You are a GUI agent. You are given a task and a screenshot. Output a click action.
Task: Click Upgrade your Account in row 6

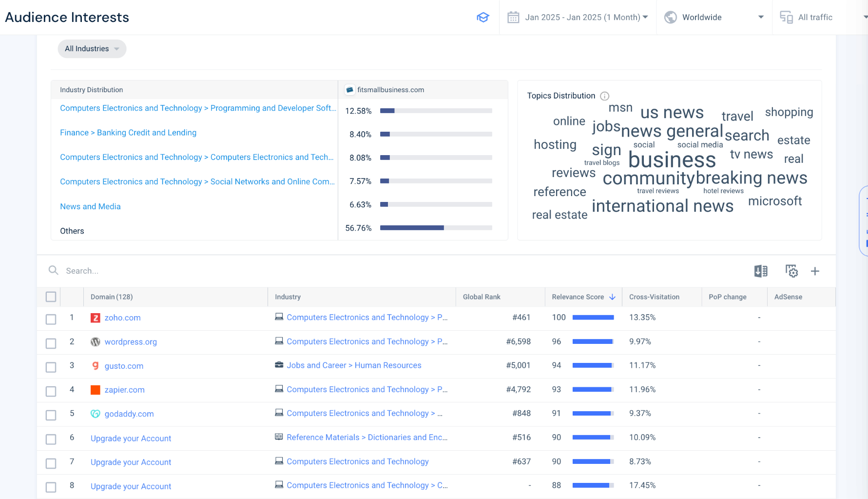(x=131, y=439)
